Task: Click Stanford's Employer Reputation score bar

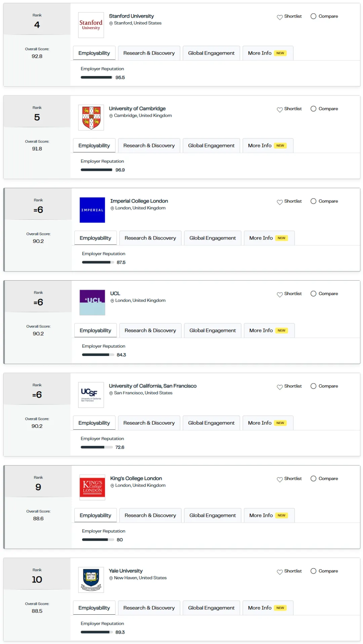Action: click(96, 77)
